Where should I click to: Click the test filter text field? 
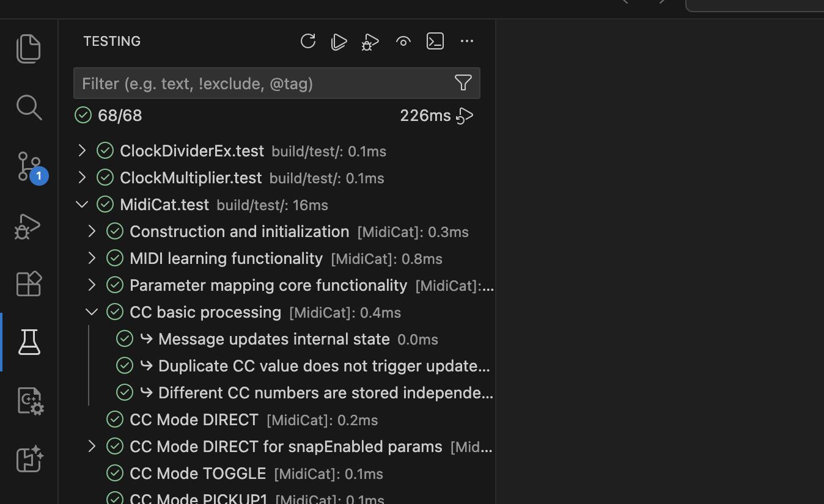[x=263, y=83]
